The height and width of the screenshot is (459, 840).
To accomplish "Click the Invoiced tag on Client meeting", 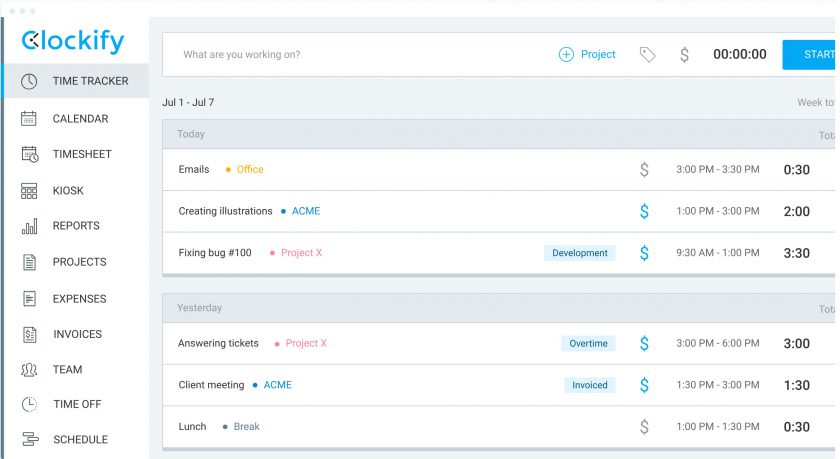I will (589, 385).
